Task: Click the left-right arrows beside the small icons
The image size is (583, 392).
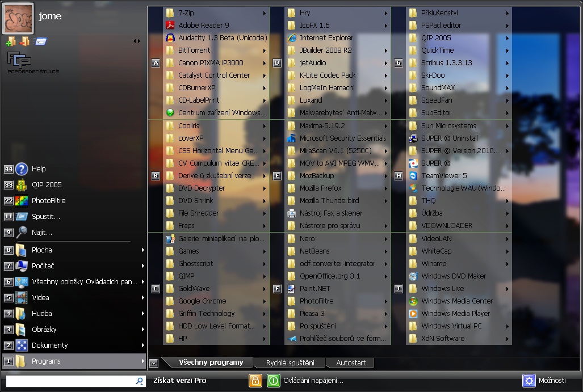Action: [x=137, y=41]
